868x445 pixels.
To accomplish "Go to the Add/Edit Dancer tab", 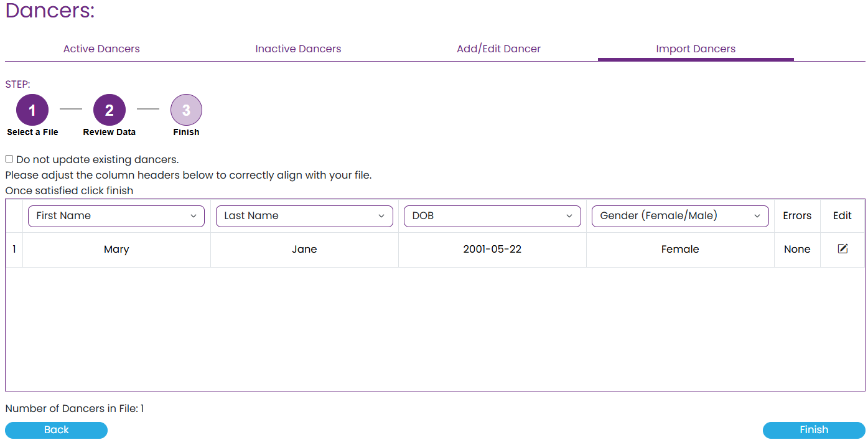I will coord(498,49).
